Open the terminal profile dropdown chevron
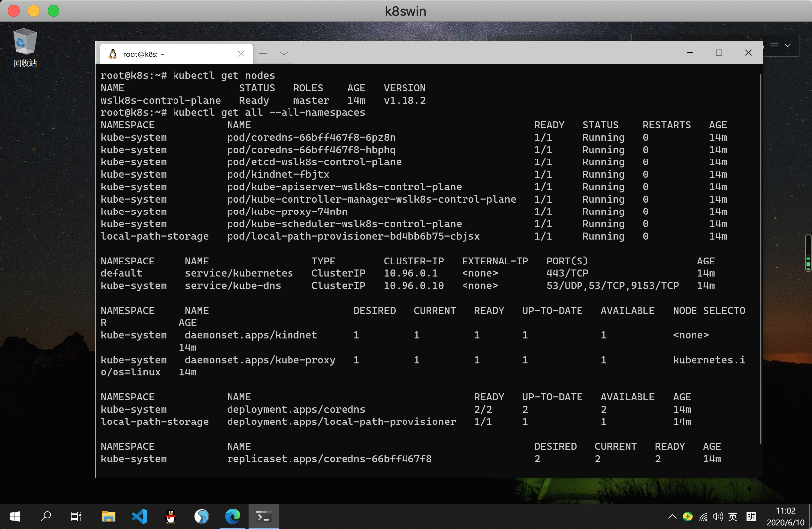This screenshot has height=529, width=812. [x=284, y=53]
